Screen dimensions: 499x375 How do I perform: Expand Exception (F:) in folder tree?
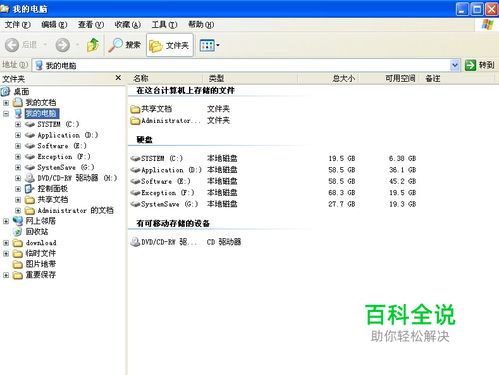tap(18, 157)
